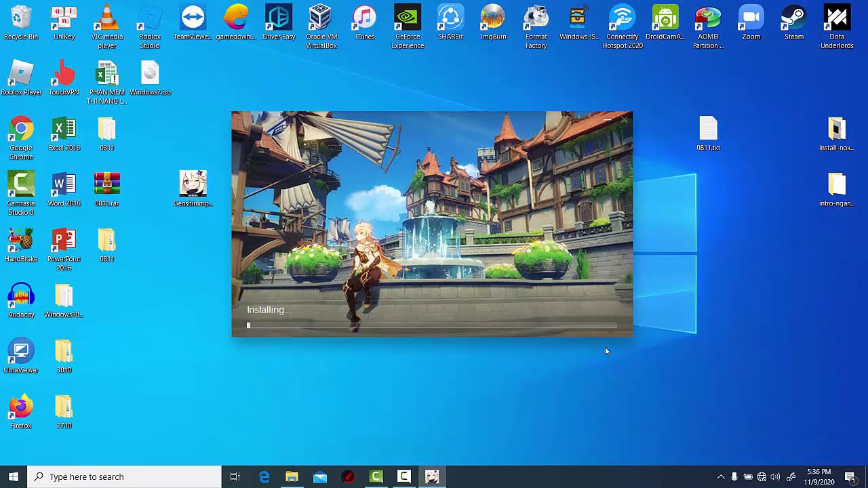Select the UniKey desktop shortcut
The height and width of the screenshot is (488, 868).
click(x=64, y=22)
